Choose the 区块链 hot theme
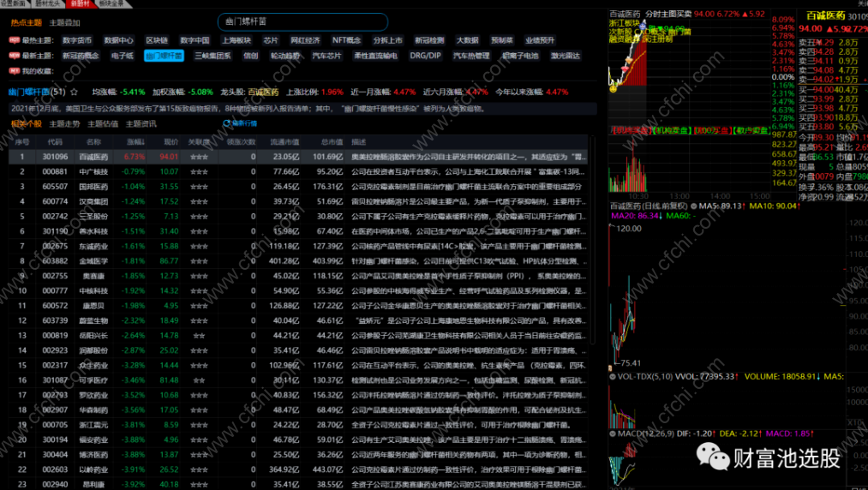Viewport: 868px width, 490px height. tap(157, 40)
